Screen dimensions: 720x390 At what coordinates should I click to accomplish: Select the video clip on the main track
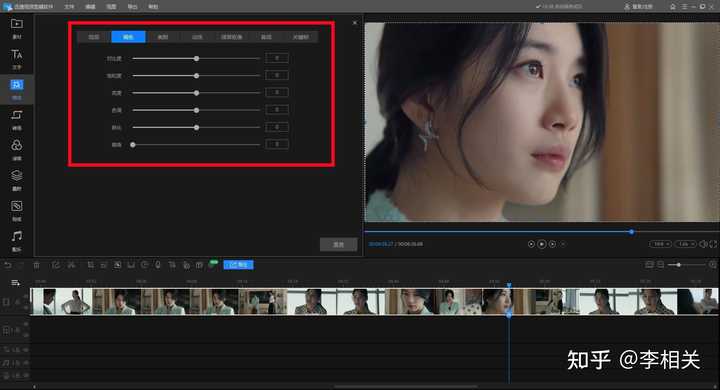coord(374,301)
